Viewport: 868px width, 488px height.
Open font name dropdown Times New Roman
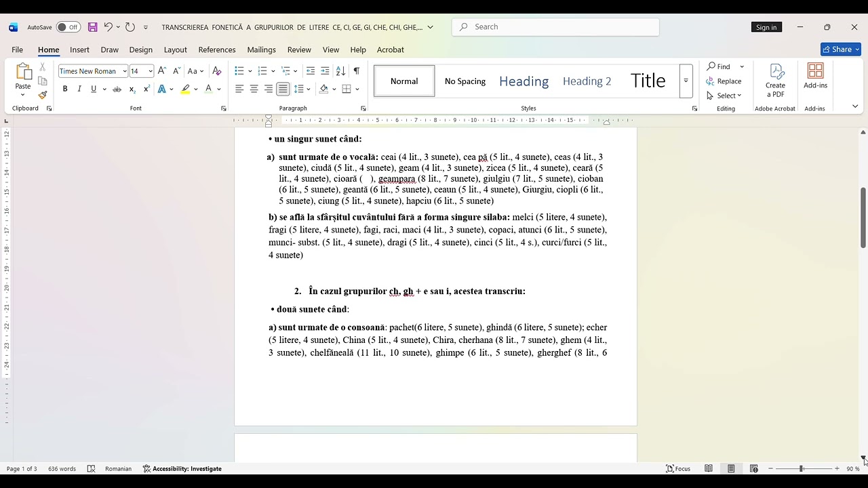coord(125,71)
